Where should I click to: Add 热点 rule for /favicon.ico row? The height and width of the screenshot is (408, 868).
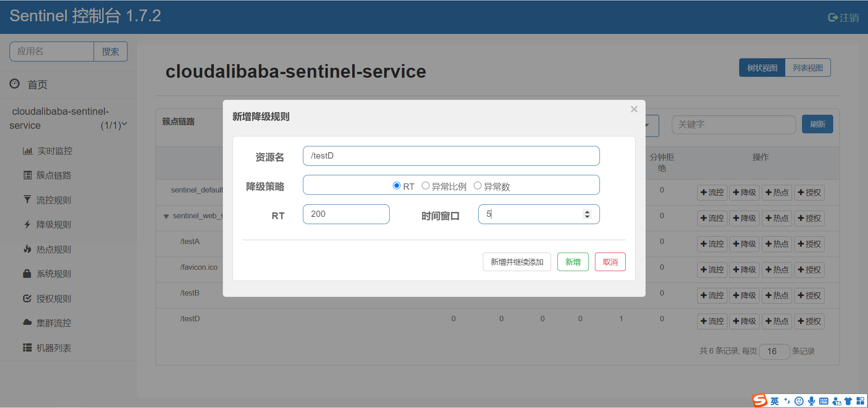point(777,270)
